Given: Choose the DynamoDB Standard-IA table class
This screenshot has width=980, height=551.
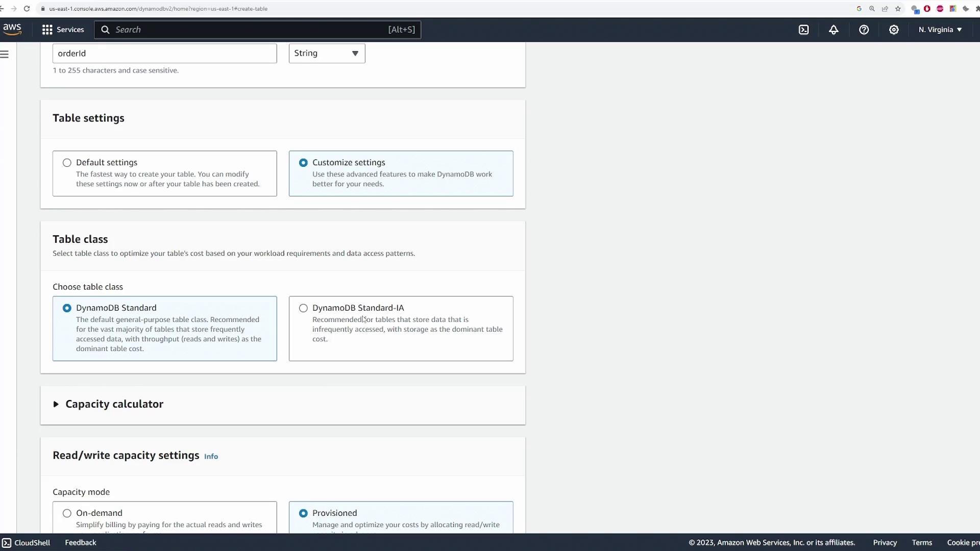Looking at the screenshot, I should click(x=303, y=308).
